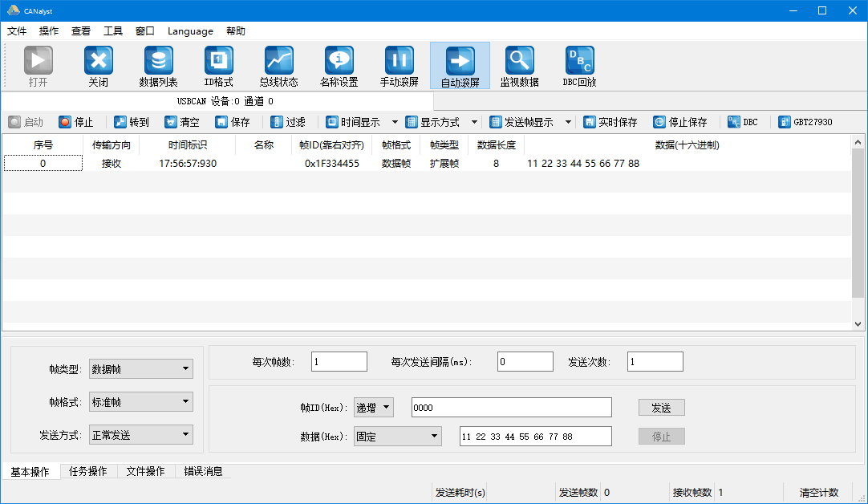Clear the frame list with 清空
The height and width of the screenshot is (504, 868).
[x=181, y=122]
